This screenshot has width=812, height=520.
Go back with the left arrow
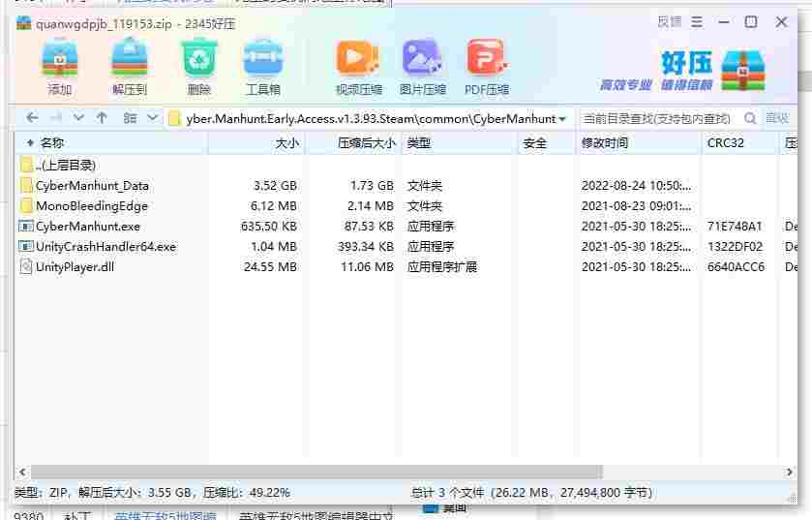[x=32, y=118]
